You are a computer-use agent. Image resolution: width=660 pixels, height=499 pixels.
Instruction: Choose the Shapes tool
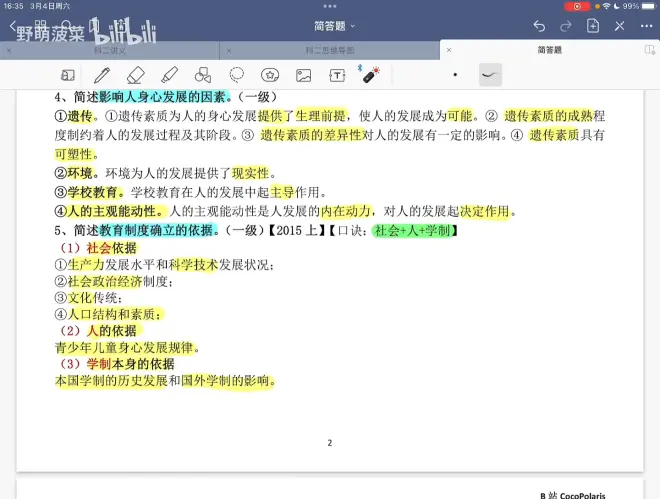203,75
